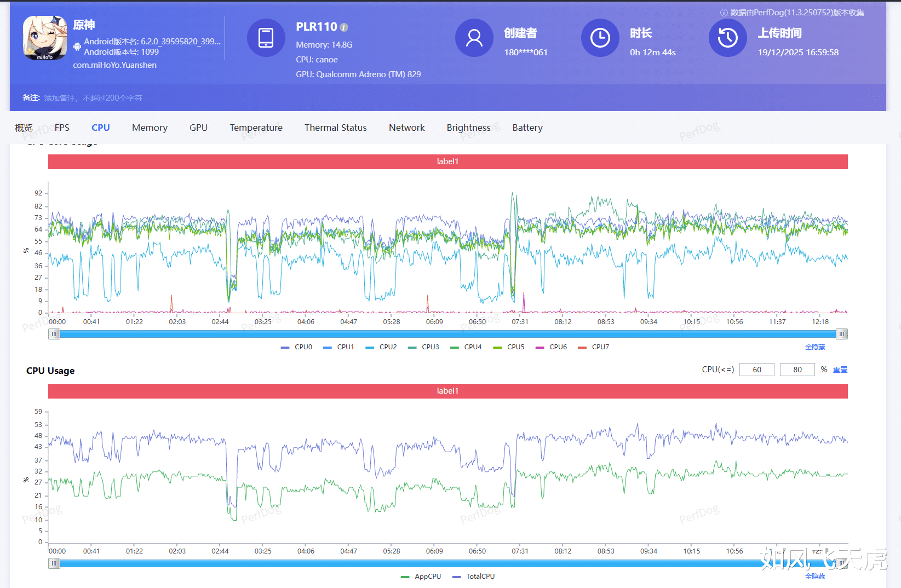
Task: Open the Thermal Status tab
Action: (x=335, y=128)
